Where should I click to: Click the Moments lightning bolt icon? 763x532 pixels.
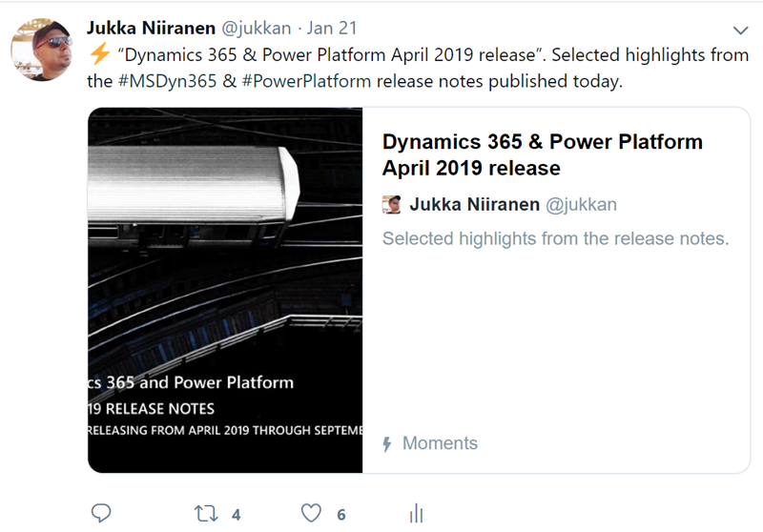pos(387,443)
